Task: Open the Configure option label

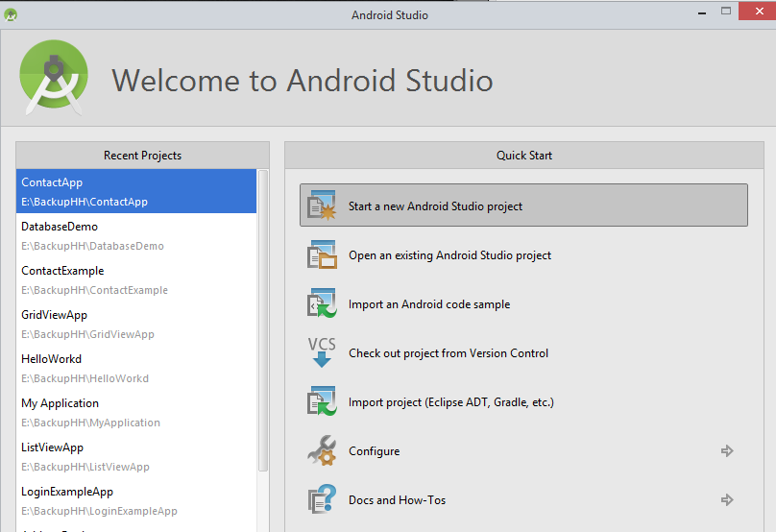Action: [375, 451]
